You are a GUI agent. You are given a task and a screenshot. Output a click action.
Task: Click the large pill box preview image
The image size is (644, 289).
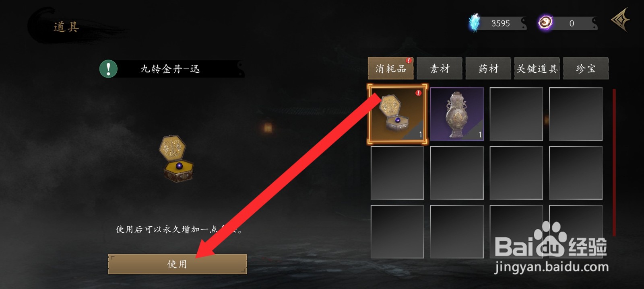click(176, 159)
